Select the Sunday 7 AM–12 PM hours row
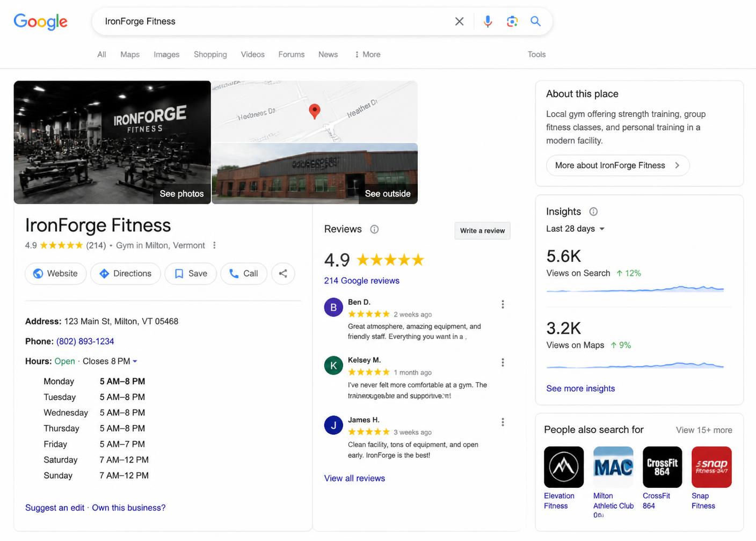The image size is (756, 541). click(96, 476)
